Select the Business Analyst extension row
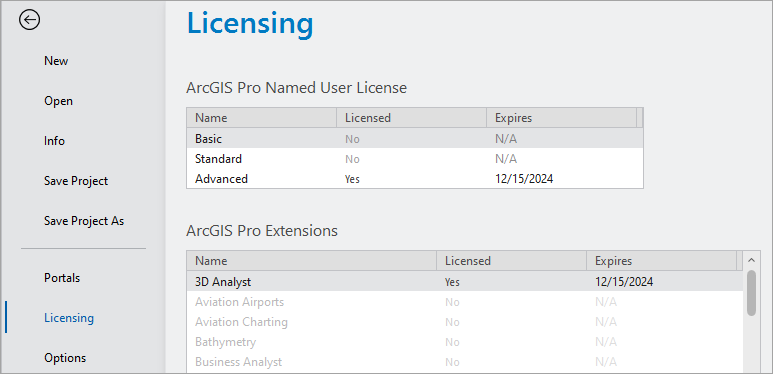 tap(465, 362)
